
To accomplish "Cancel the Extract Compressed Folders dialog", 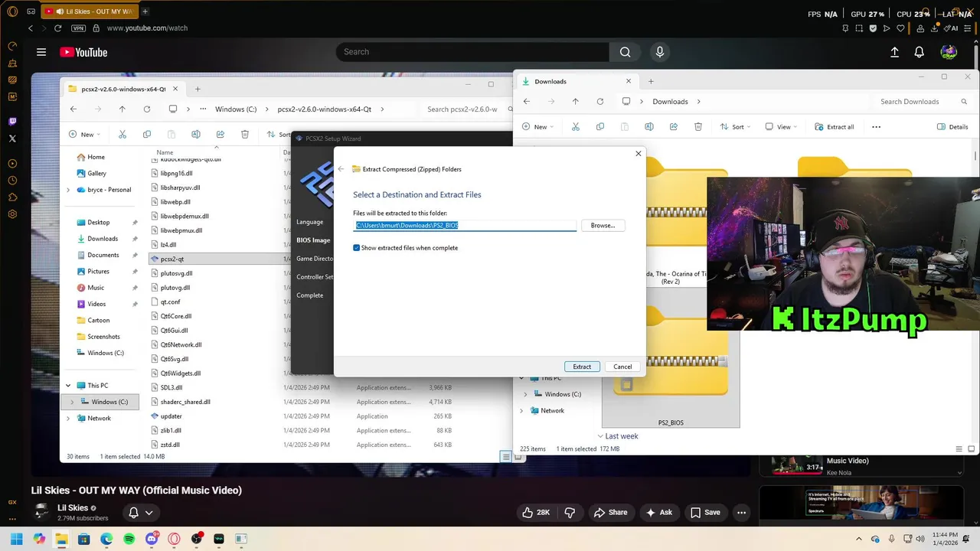I will click(x=622, y=367).
